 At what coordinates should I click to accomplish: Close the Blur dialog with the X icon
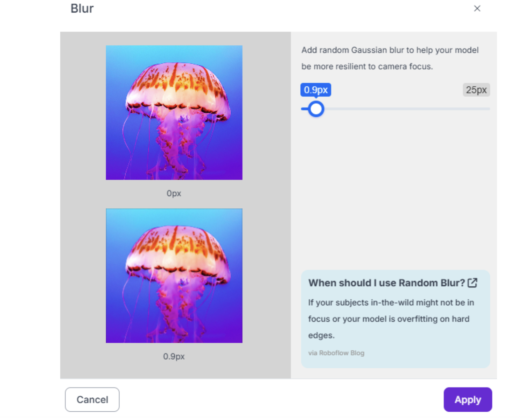click(x=477, y=8)
